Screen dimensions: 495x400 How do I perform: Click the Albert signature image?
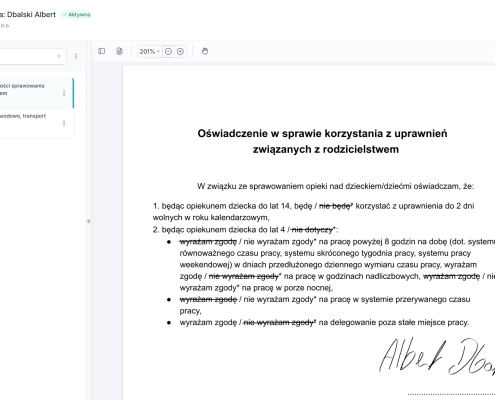[437, 356]
